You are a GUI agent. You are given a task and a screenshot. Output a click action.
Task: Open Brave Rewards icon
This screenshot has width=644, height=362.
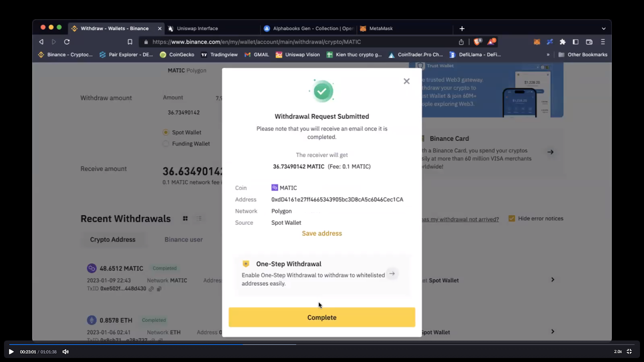491,41
